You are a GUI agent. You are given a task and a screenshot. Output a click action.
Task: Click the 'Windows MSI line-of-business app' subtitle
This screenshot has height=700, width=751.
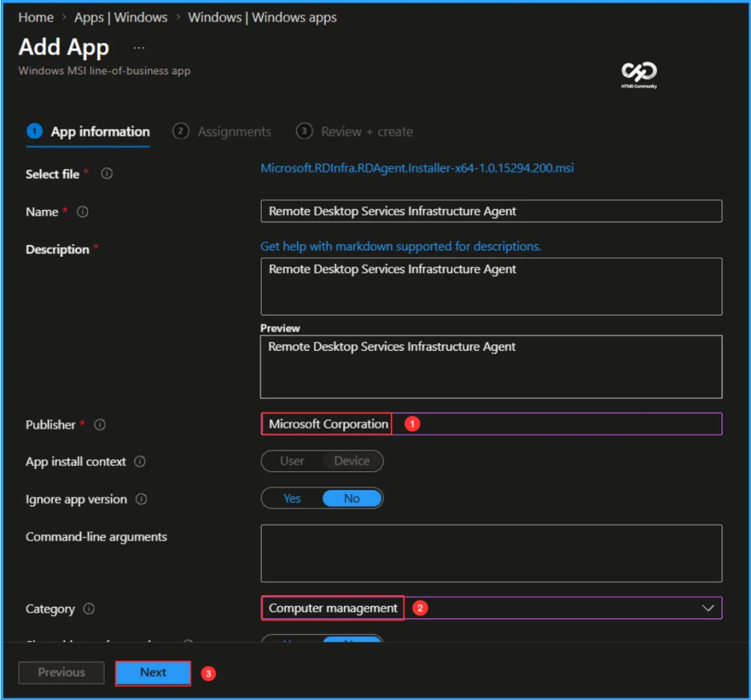point(104,70)
